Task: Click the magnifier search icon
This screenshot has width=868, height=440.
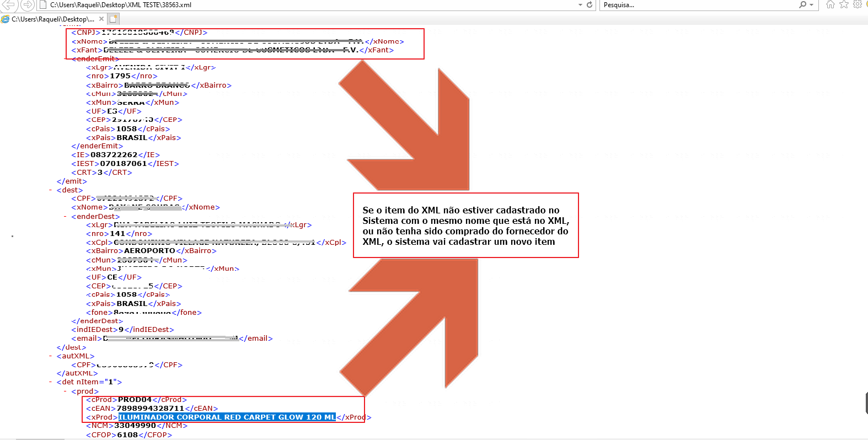Action: [x=803, y=4]
